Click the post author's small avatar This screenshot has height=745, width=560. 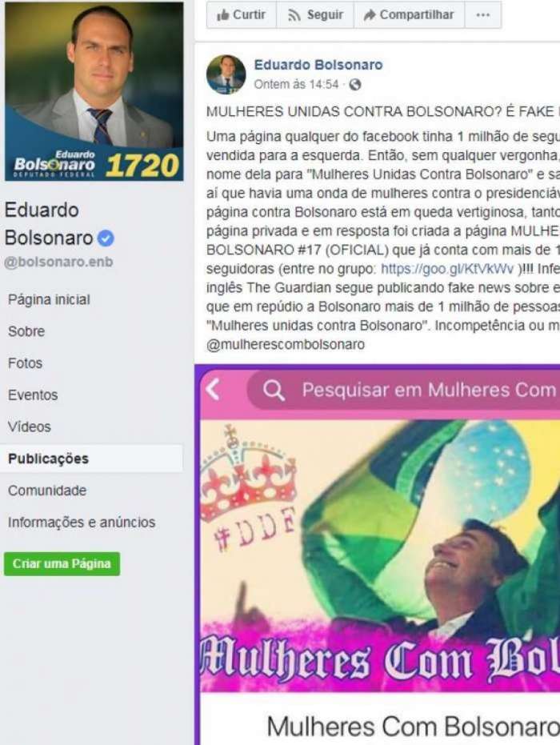click(226, 74)
